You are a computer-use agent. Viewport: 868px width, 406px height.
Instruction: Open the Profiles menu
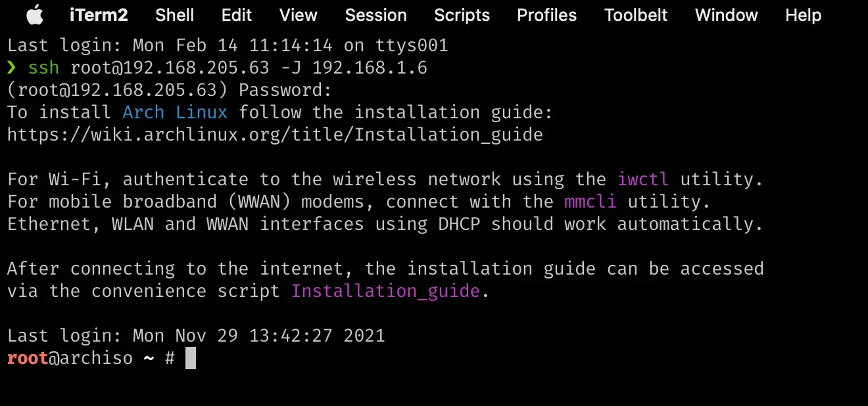click(546, 14)
